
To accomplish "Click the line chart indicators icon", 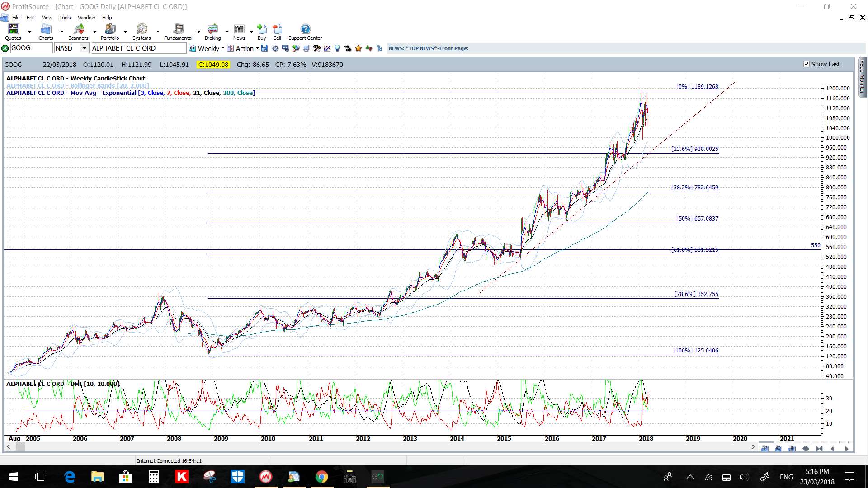I will coord(327,48).
